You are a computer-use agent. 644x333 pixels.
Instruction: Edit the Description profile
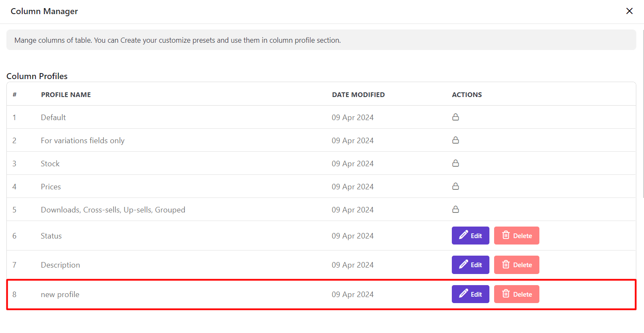click(x=470, y=265)
